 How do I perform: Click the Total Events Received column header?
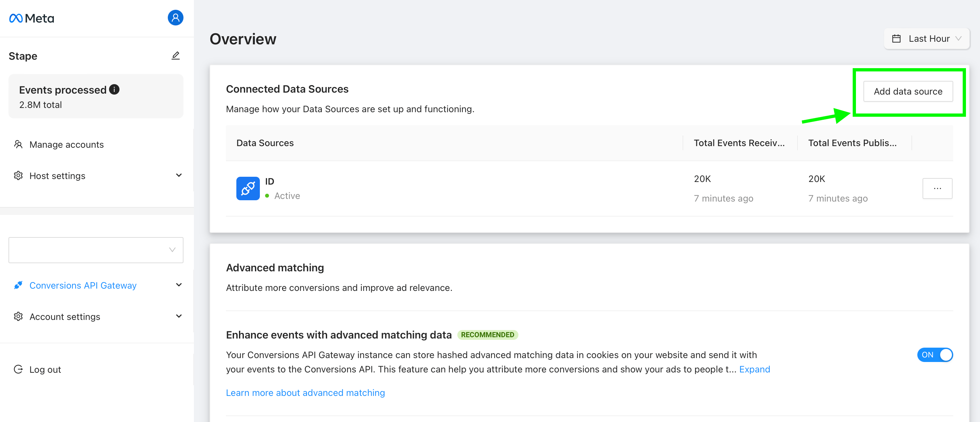(739, 143)
